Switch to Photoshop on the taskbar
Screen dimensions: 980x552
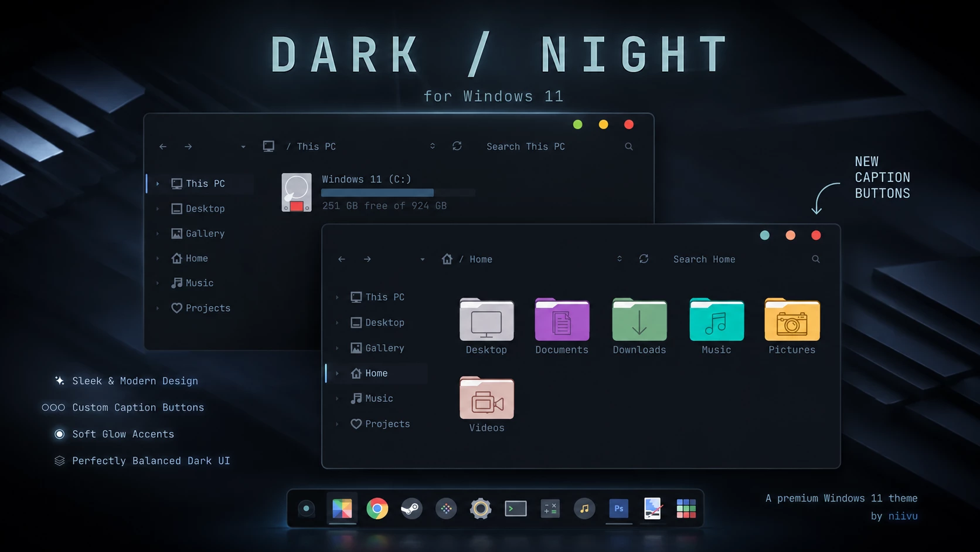point(618,509)
